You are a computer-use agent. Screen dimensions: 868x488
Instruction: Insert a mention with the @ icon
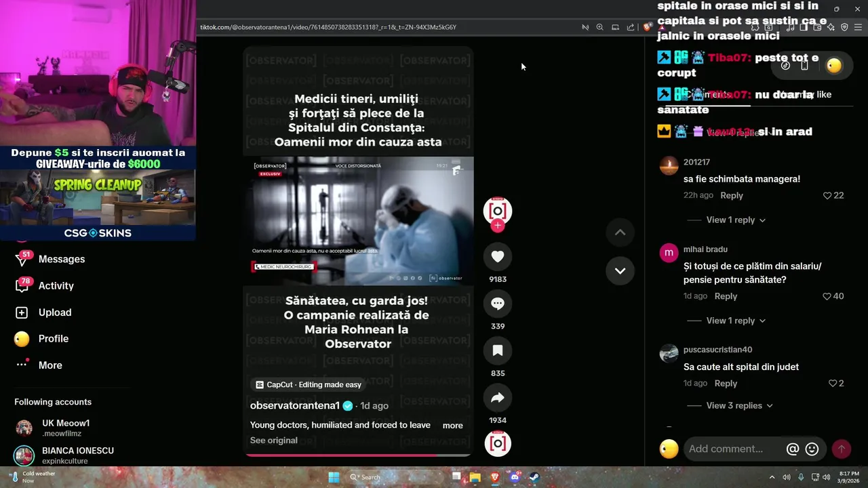[x=792, y=449]
